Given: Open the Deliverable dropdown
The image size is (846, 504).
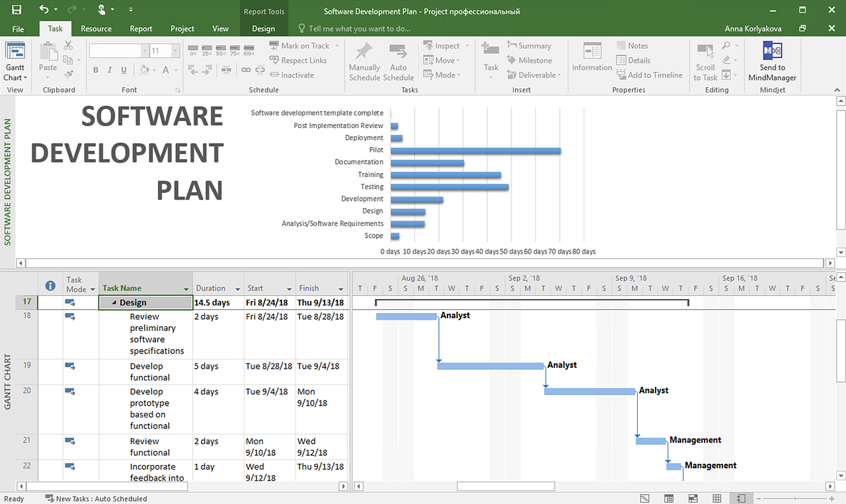Looking at the screenshot, I should [x=559, y=75].
